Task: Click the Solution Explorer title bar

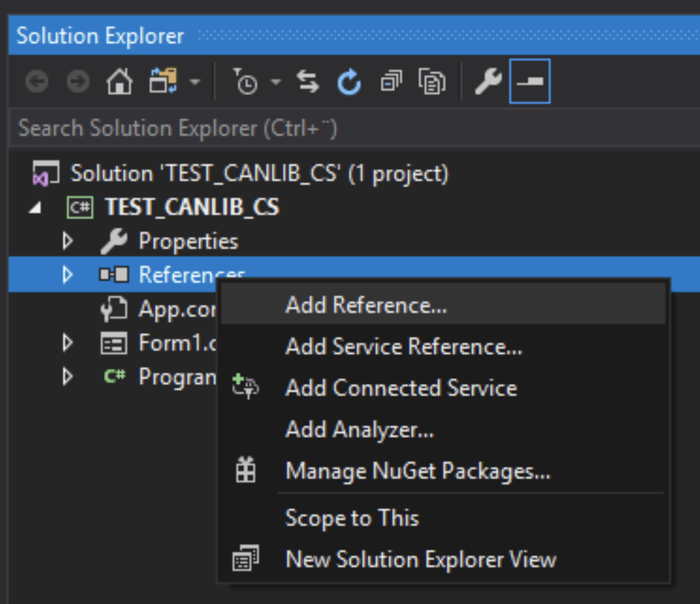Action: pos(355,36)
